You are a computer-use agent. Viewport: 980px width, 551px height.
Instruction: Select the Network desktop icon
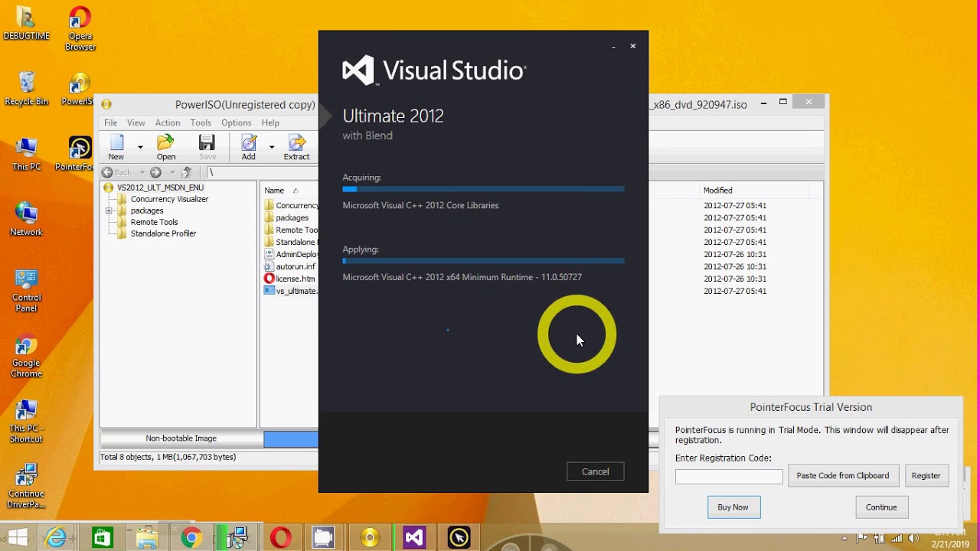point(26,219)
